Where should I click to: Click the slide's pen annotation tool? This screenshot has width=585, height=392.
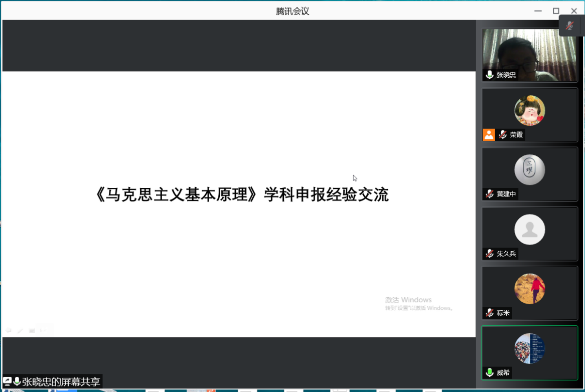20,330
